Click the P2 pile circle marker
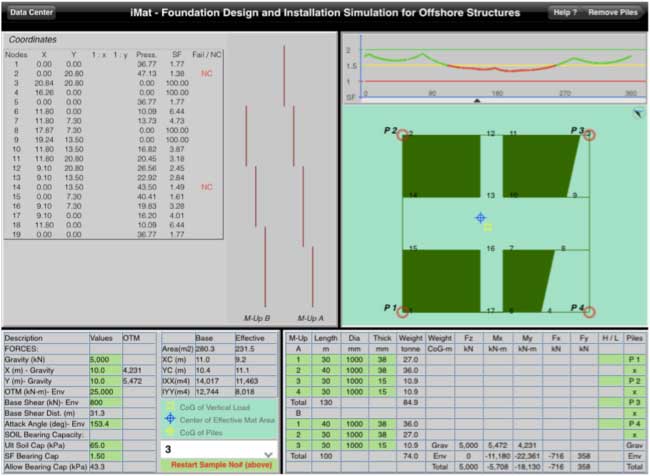Image resolution: width=650 pixels, height=476 pixels. click(403, 134)
